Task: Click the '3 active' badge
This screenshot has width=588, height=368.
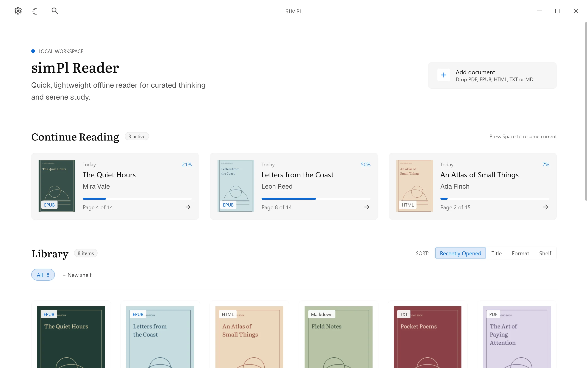Action: (137, 137)
